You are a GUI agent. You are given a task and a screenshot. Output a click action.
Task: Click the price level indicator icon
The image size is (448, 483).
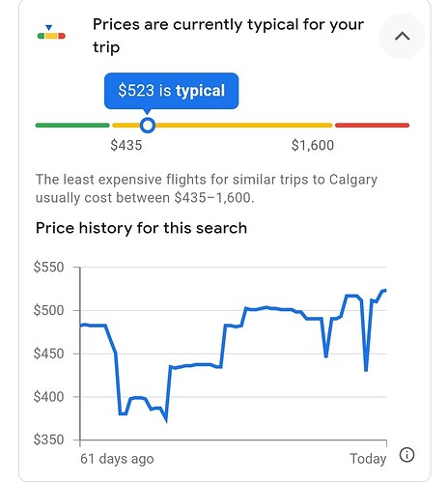[x=51, y=32]
